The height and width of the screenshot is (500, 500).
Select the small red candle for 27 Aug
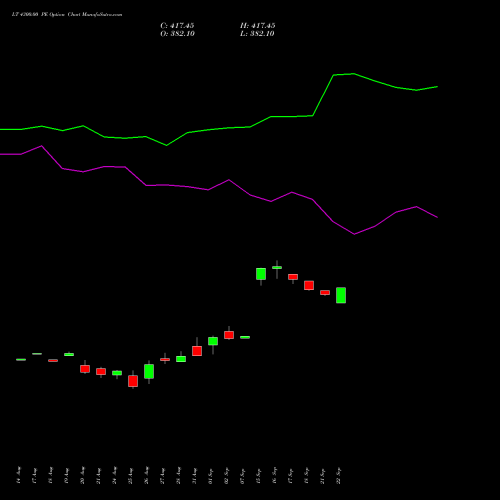[x=165, y=359]
